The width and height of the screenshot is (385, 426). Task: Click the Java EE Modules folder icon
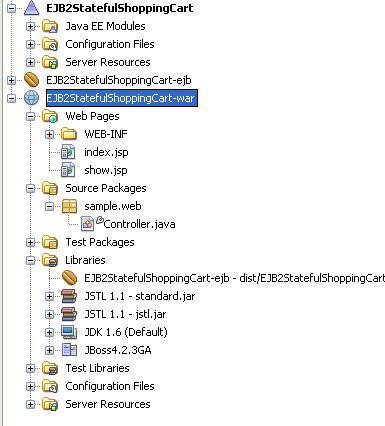(x=50, y=26)
